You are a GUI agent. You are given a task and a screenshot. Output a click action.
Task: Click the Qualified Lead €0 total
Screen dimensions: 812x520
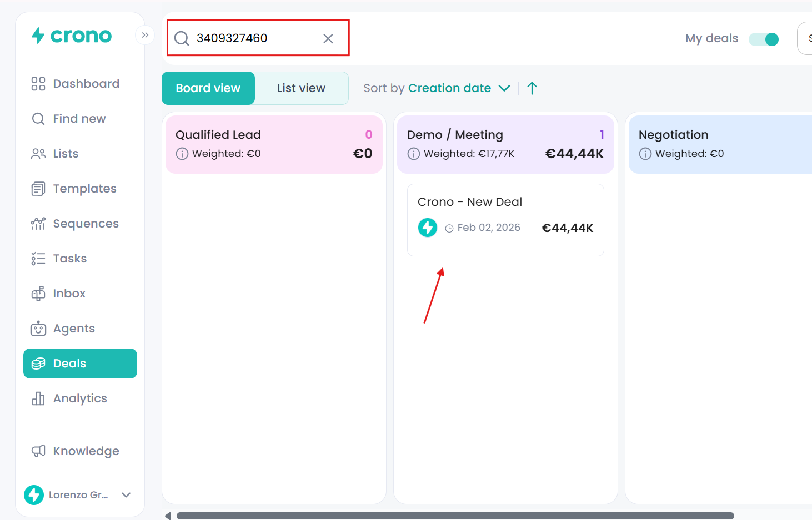pos(363,154)
